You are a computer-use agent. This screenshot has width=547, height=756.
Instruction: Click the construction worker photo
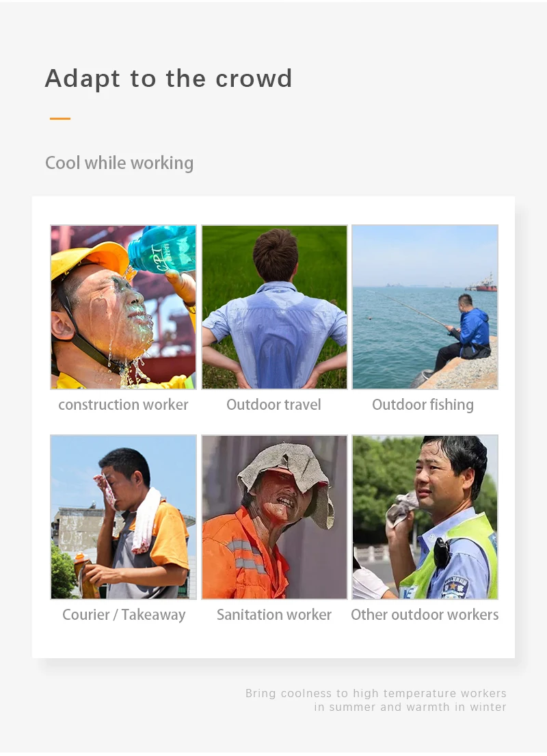point(123,307)
